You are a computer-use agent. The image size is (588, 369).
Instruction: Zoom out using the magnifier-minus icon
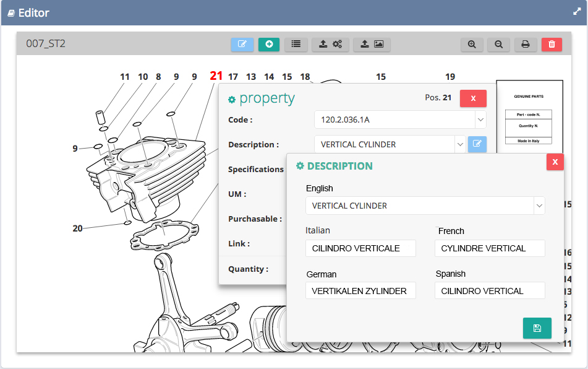[x=498, y=45]
